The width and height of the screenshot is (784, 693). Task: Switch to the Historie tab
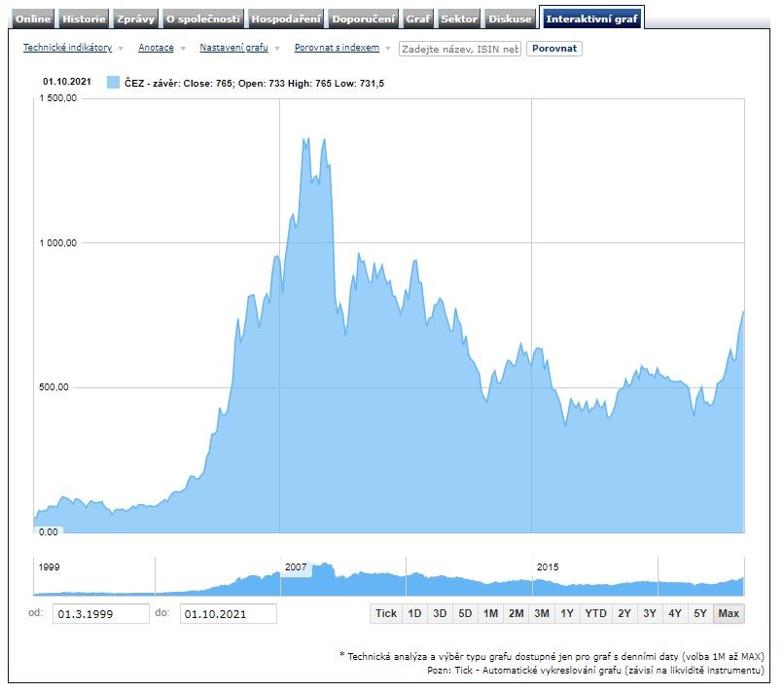tap(84, 18)
